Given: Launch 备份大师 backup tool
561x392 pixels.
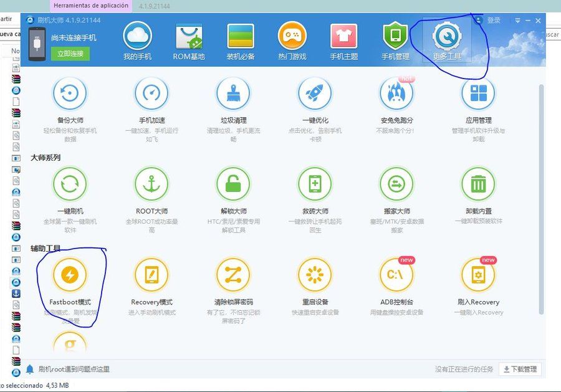Looking at the screenshot, I should [70, 93].
